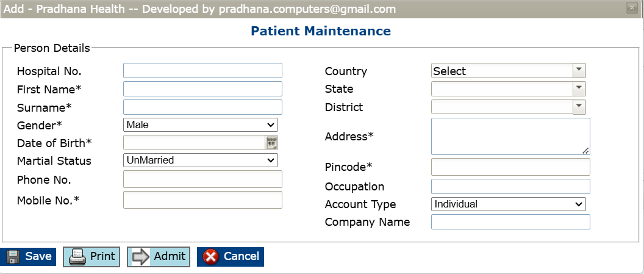This screenshot has width=644, height=274.
Task: Click the Save floppy disk icon
Action: 13,257
